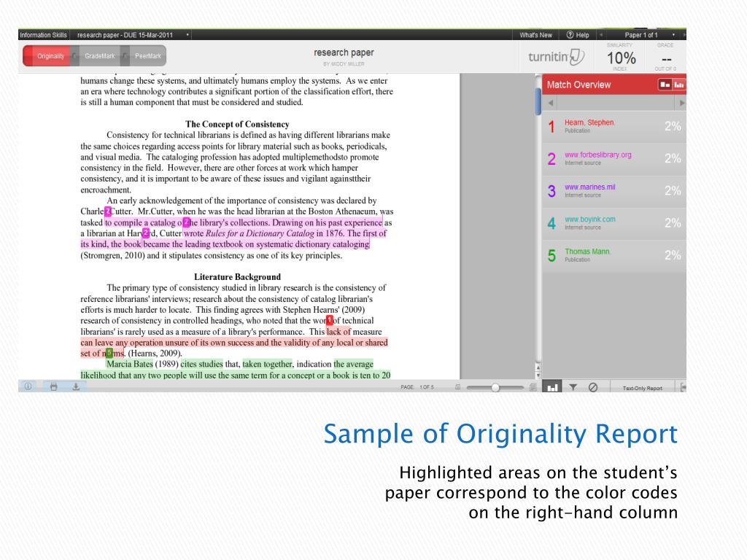Open the www.marines.mil match source
Image resolution: width=747 pixels, height=560 pixels.
(589, 187)
